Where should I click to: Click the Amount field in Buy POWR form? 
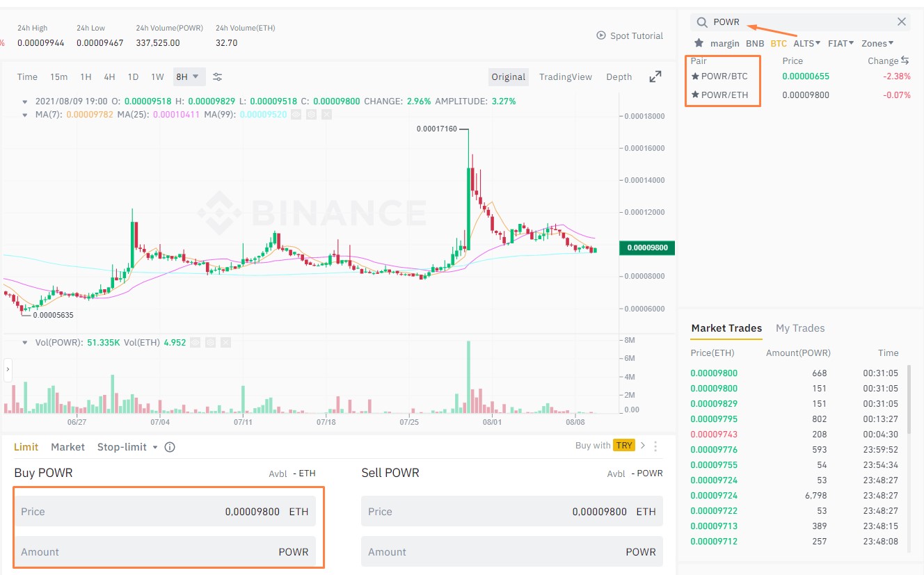coord(167,551)
